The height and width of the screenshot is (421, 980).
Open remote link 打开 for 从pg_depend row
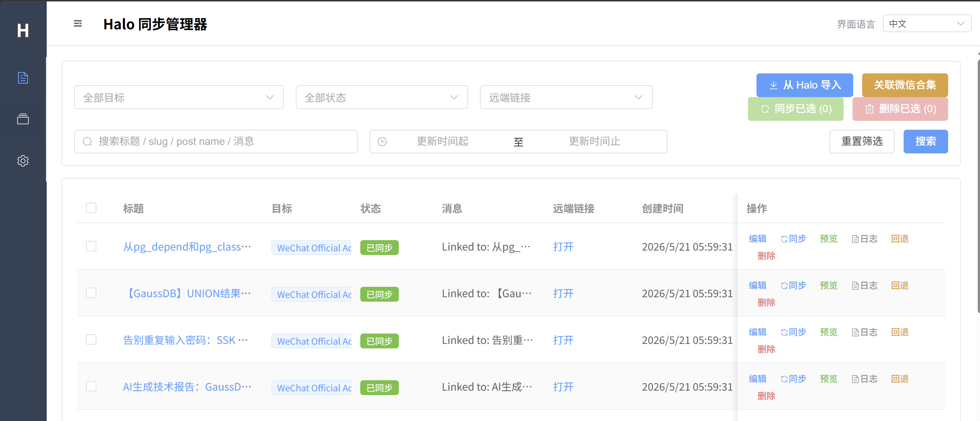(563, 247)
